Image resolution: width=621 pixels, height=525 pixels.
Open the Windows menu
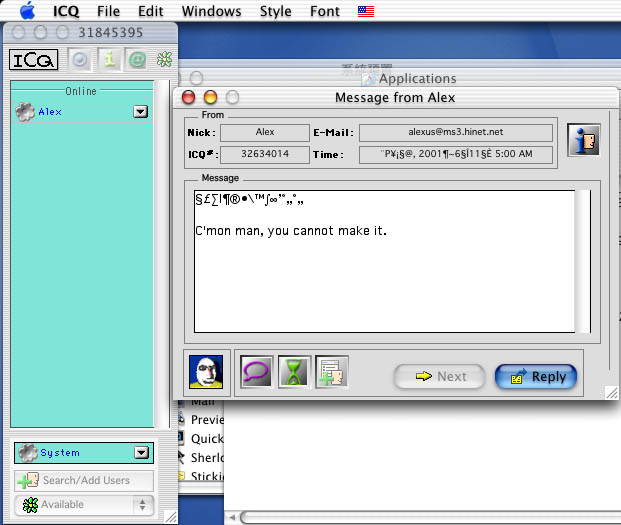click(211, 11)
